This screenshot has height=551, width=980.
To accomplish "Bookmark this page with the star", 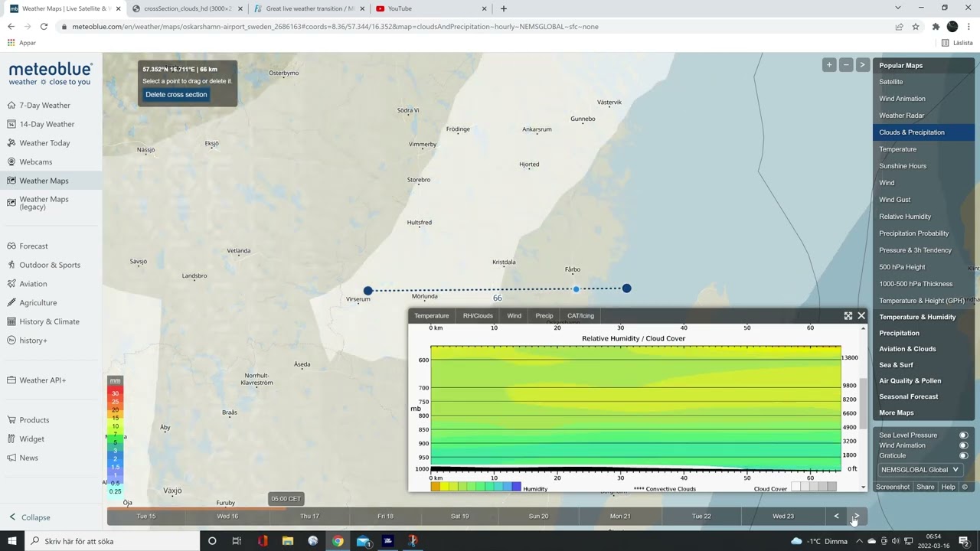I will 916,27.
